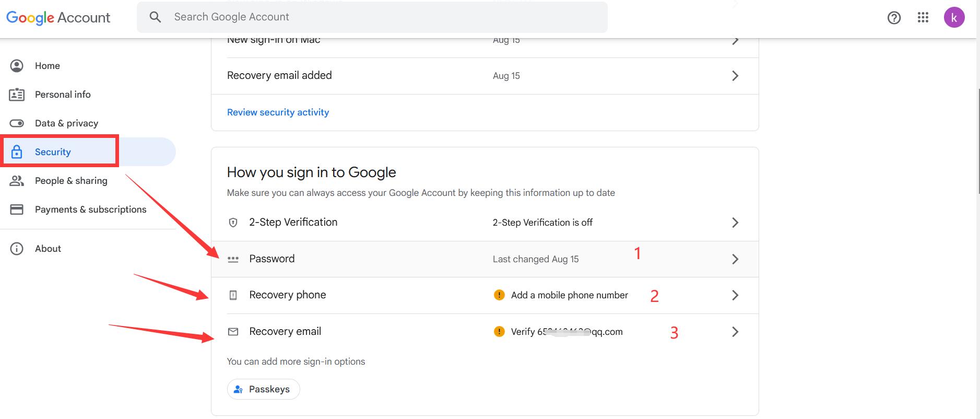Click the Password asterisks icon

[233, 259]
